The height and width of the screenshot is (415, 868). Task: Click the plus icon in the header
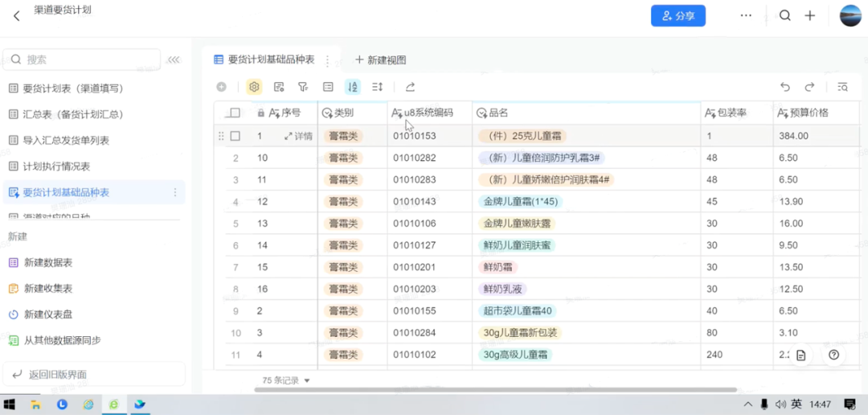[x=810, y=15]
